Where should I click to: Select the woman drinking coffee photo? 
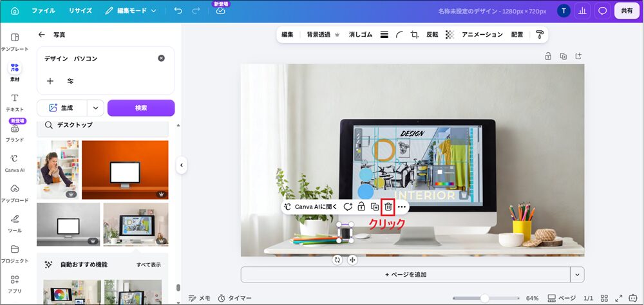click(x=57, y=170)
